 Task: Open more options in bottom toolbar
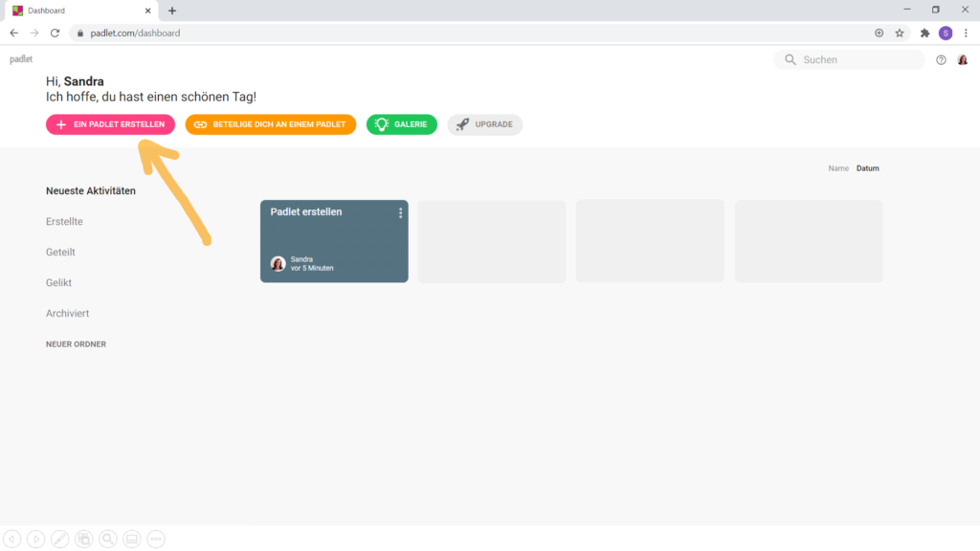(156, 539)
